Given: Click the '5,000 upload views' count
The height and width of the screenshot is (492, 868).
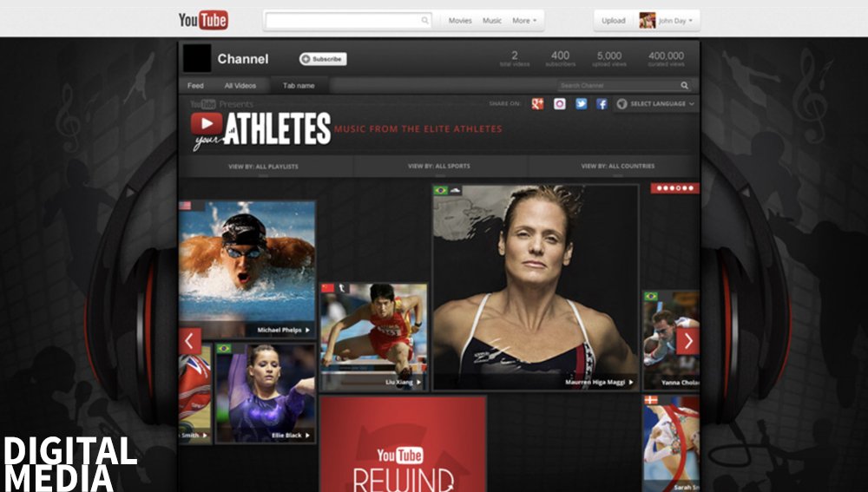Looking at the screenshot, I should [609, 58].
